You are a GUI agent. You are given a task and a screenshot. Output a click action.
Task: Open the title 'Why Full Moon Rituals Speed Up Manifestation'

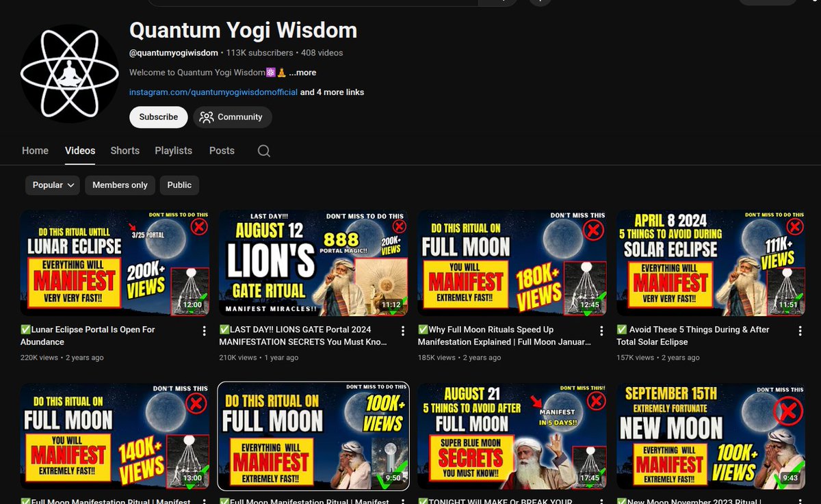(505, 336)
